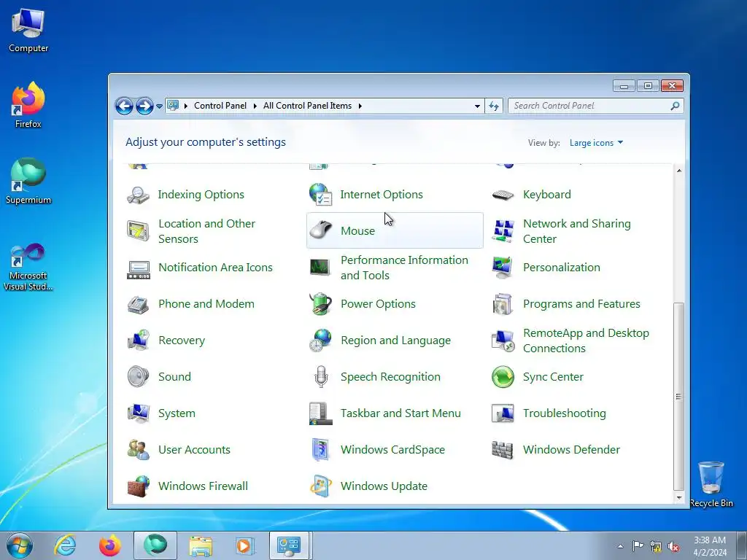
Task: Refresh the Control Panel address bar
Action: tap(494, 106)
